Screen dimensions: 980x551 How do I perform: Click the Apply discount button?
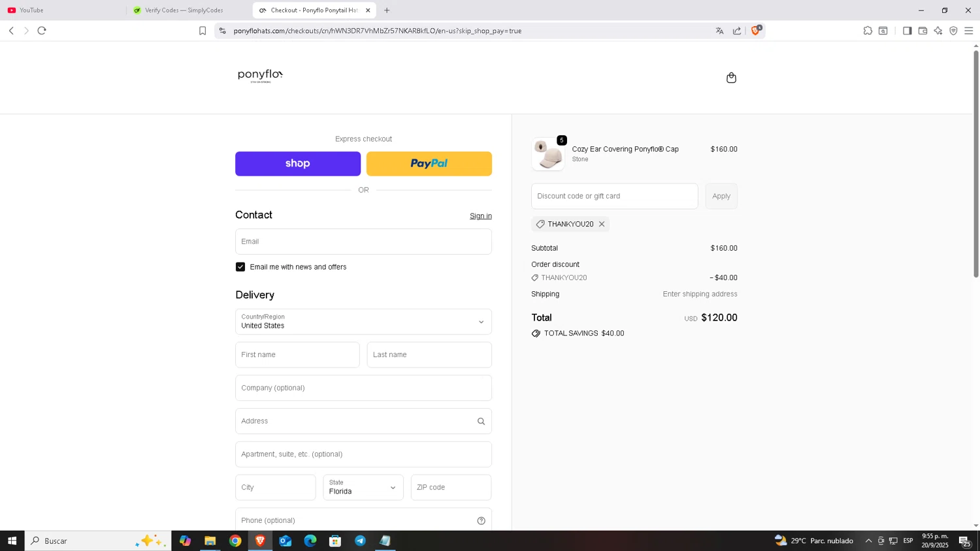(x=721, y=196)
